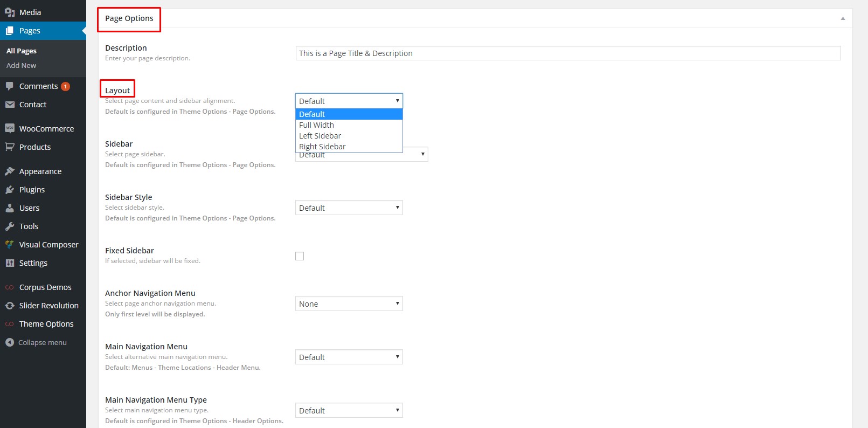The image size is (868, 428).
Task: Click the Pages icon in sidebar
Action: pos(10,31)
